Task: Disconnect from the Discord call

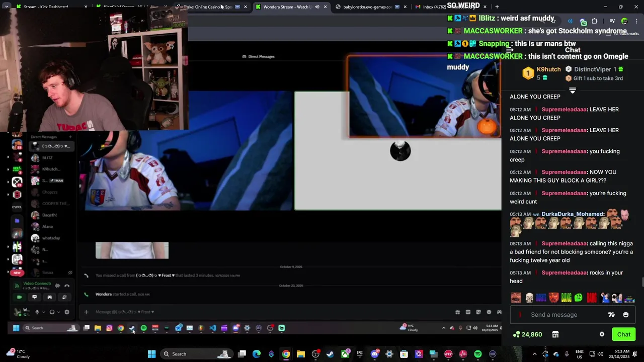Action: tap(67, 286)
